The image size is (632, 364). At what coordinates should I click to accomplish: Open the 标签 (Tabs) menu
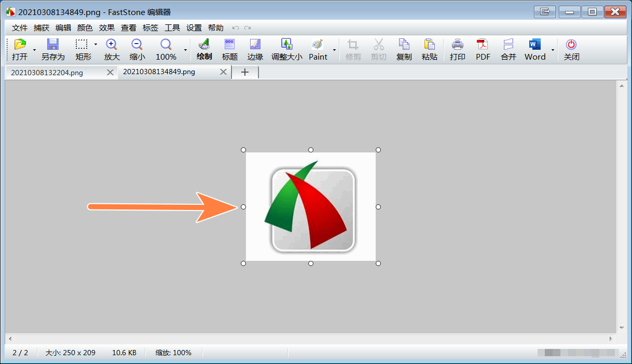coord(150,28)
